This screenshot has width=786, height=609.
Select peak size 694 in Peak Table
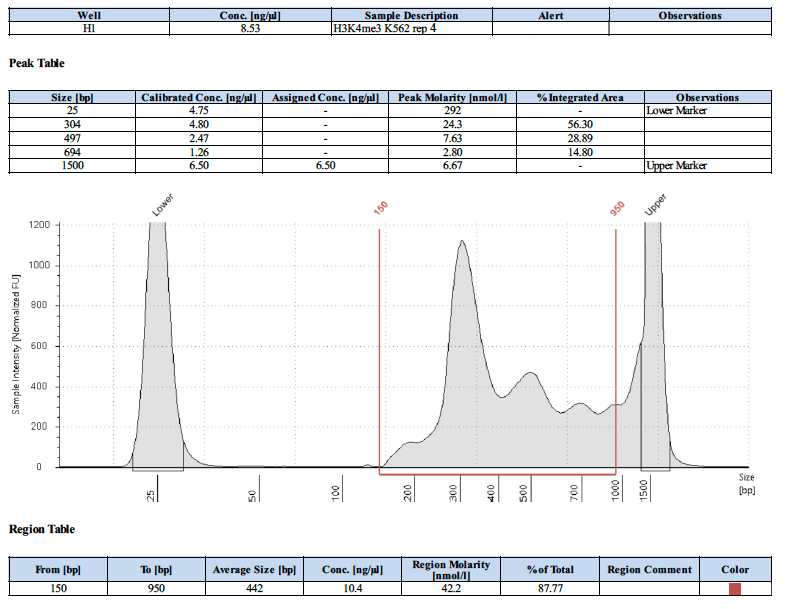point(72,152)
